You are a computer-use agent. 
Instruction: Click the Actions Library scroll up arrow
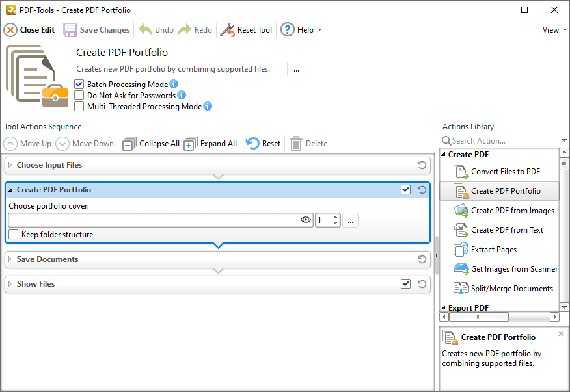click(x=564, y=153)
